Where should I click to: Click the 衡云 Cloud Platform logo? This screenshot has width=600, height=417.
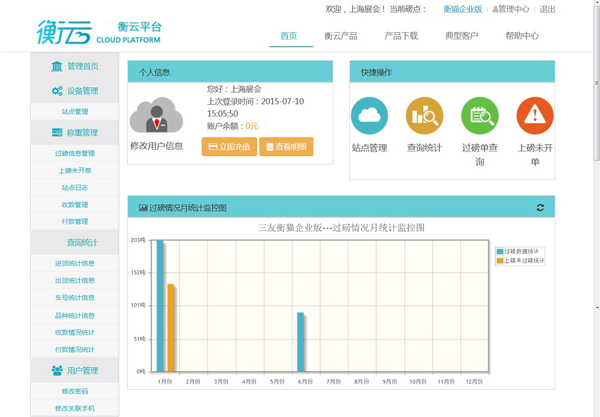(98, 33)
